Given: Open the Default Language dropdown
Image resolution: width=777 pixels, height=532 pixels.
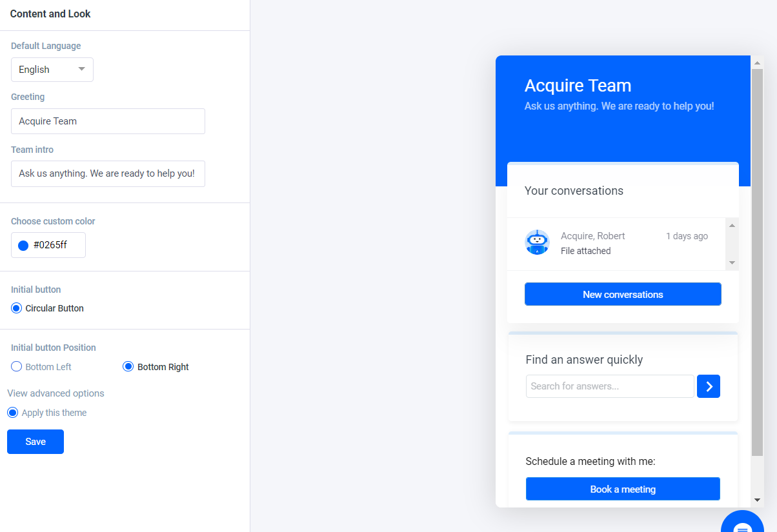Looking at the screenshot, I should (x=52, y=70).
